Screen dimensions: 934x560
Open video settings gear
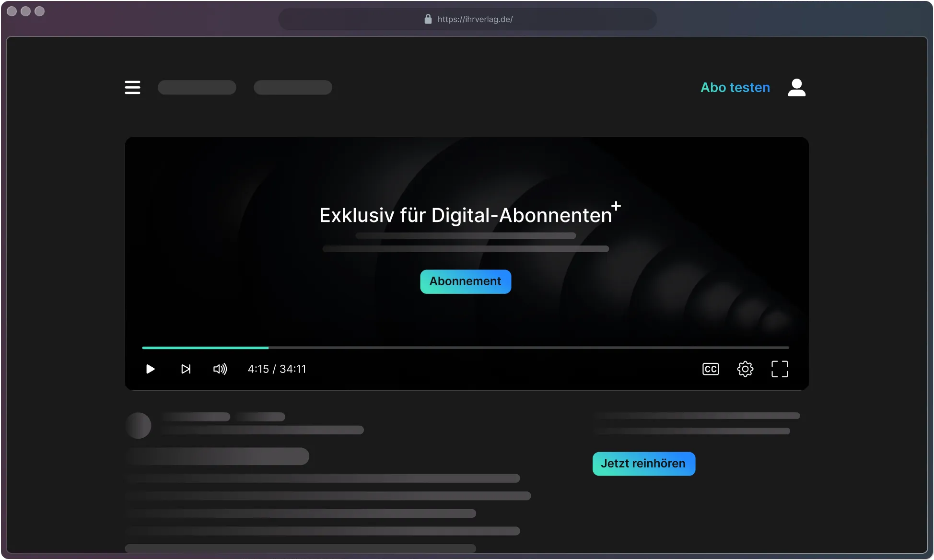pyautogui.click(x=745, y=369)
